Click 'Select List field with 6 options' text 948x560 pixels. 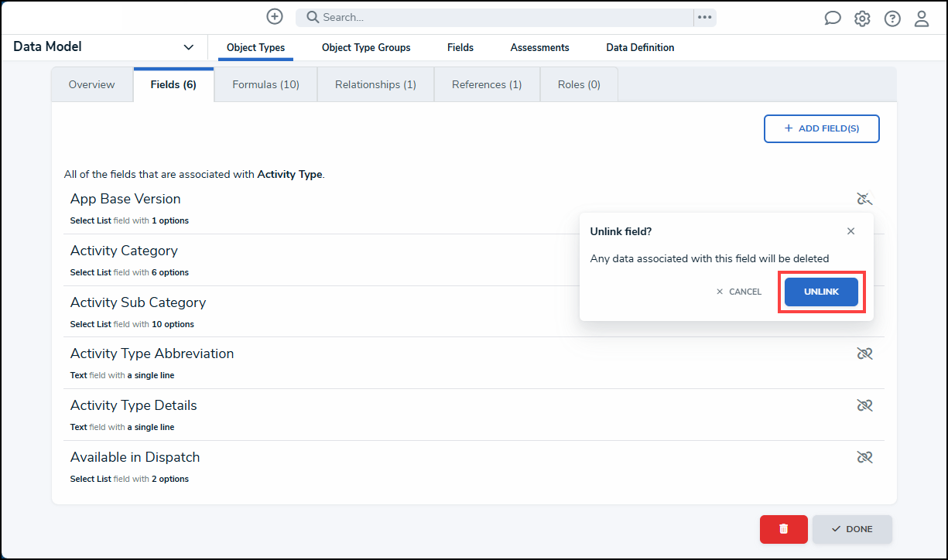[x=129, y=272]
